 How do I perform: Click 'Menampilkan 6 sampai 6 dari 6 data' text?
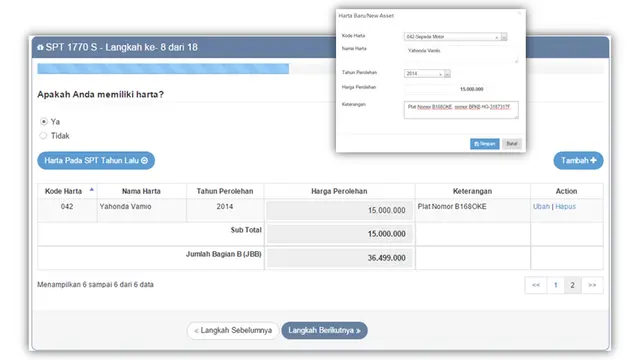point(96,284)
